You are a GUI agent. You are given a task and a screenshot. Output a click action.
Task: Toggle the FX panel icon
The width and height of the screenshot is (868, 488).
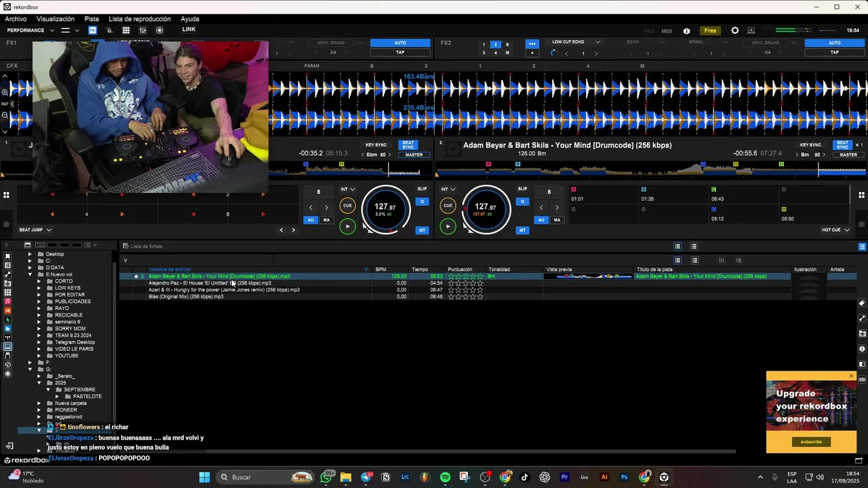point(92,30)
